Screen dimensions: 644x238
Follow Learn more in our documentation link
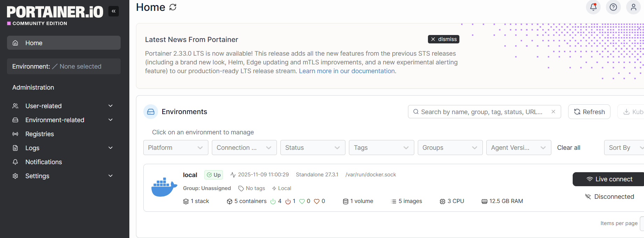[x=347, y=71]
